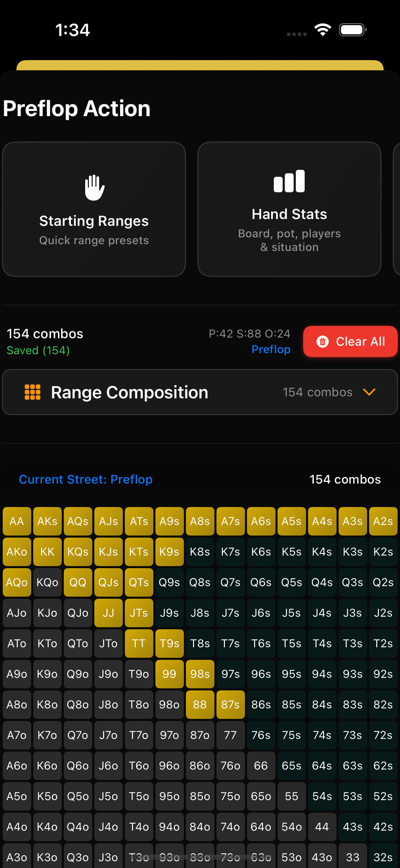Tap the Current Street: Preflop label
Viewport: 400px width, 868px height.
tap(85, 479)
